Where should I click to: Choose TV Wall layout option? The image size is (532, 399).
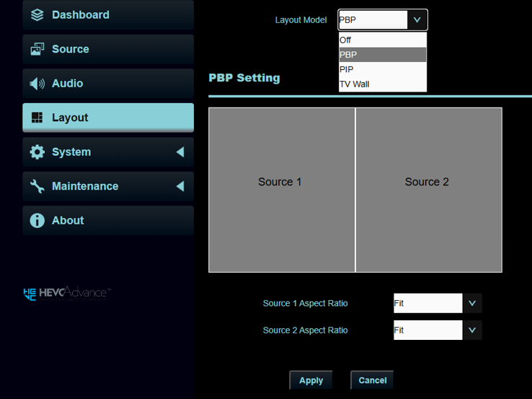click(x=382, y=84)
